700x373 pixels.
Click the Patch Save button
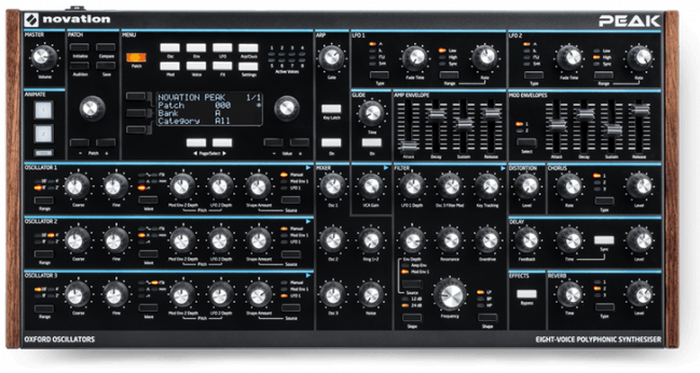point(106,66)
